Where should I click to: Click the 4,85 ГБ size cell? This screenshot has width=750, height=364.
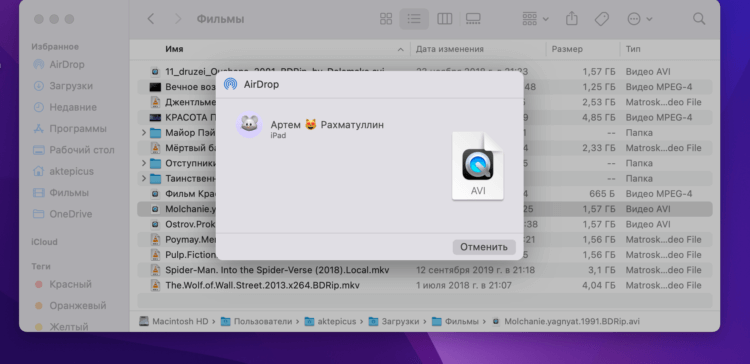599,118
